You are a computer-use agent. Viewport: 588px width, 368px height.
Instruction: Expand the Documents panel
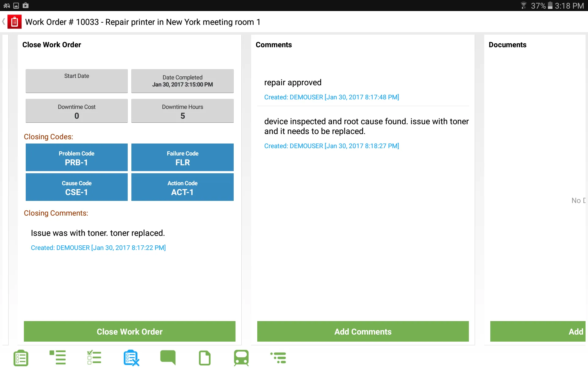507,44
